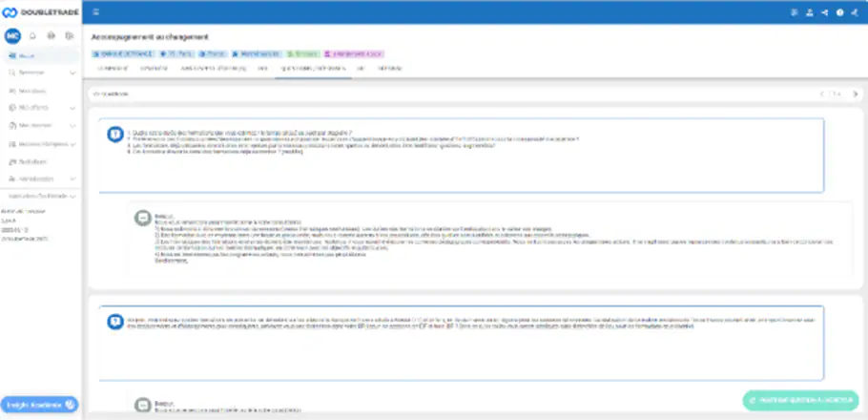Click the MC user avatar
Screen dimensions: 868x420
(x=12, y=35)
